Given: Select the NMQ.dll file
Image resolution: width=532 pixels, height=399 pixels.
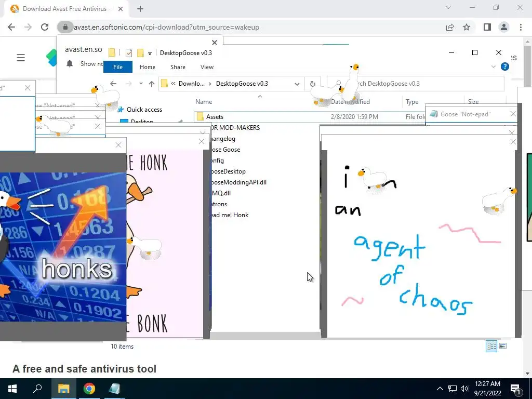Looking at the screenshot, I should click(x=221, y=193).
